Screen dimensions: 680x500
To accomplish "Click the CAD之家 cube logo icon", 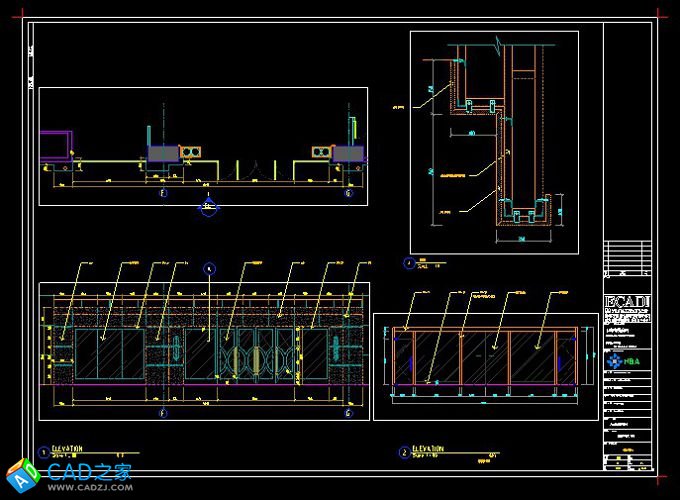I will pyautogui.click(x=20, y=475).
